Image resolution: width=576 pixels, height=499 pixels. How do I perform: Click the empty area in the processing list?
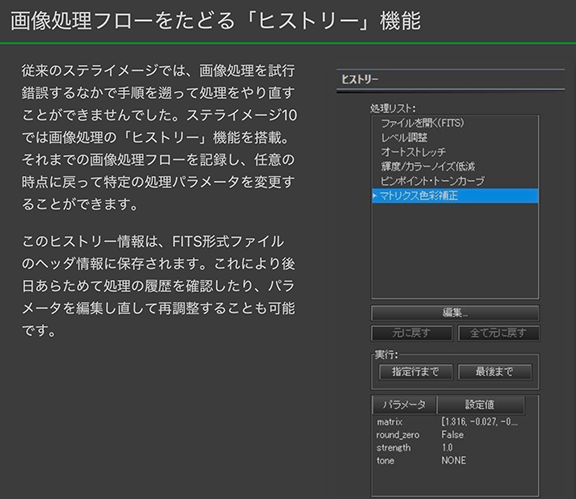(x=455, y=250)
